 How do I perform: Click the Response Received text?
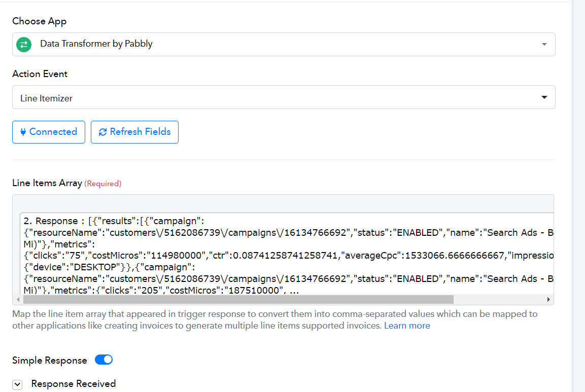pos(74,384)
